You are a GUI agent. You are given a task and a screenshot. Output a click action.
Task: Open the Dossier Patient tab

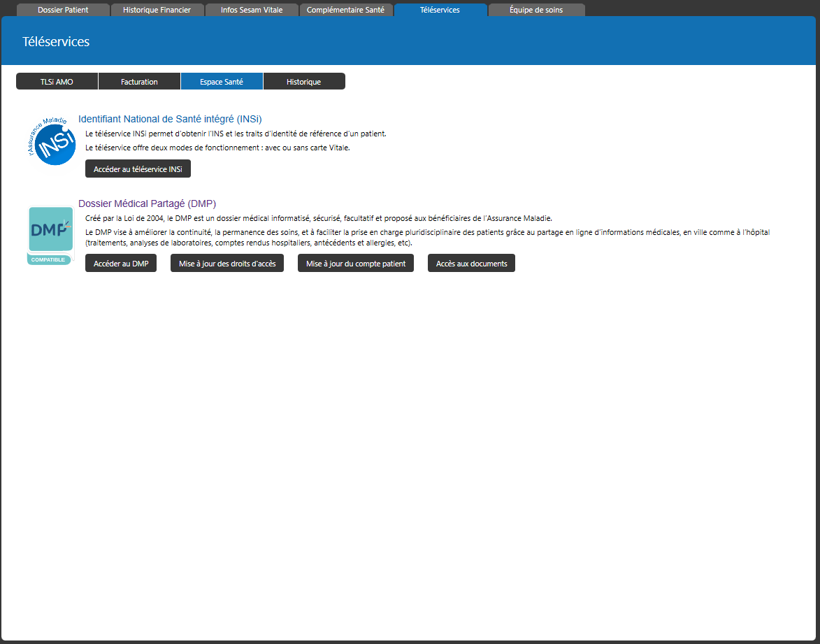[63, 10]
